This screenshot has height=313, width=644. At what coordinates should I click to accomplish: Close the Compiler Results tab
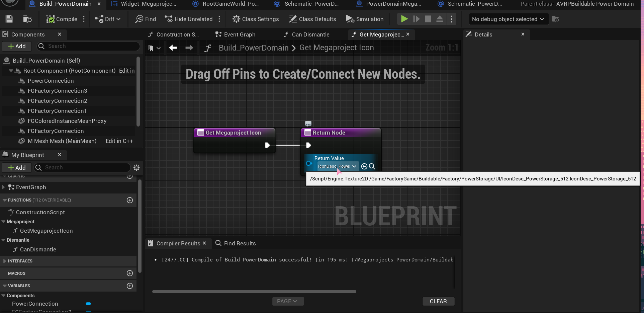click(x=204, y=243)
